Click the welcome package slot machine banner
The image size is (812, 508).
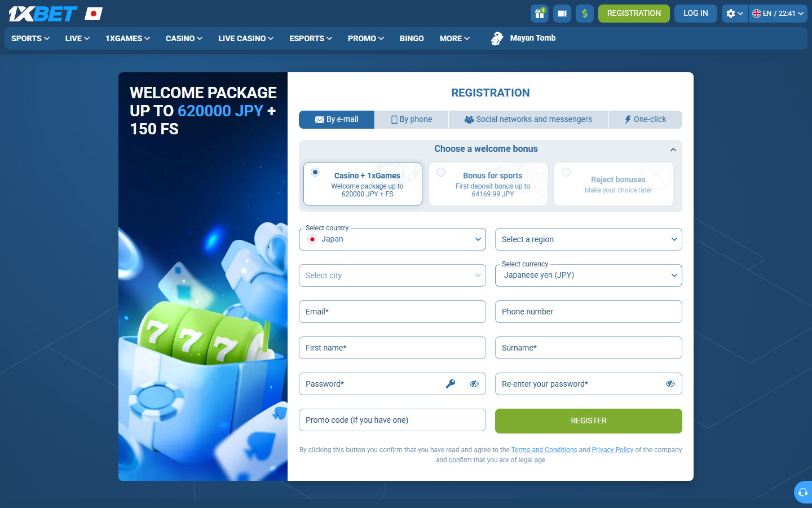[x=203, y=277]
